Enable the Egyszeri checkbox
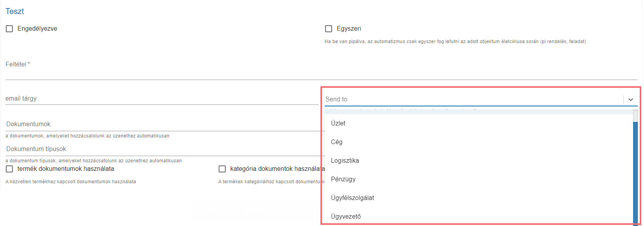 pyautogui.click(x=329, y=29)
